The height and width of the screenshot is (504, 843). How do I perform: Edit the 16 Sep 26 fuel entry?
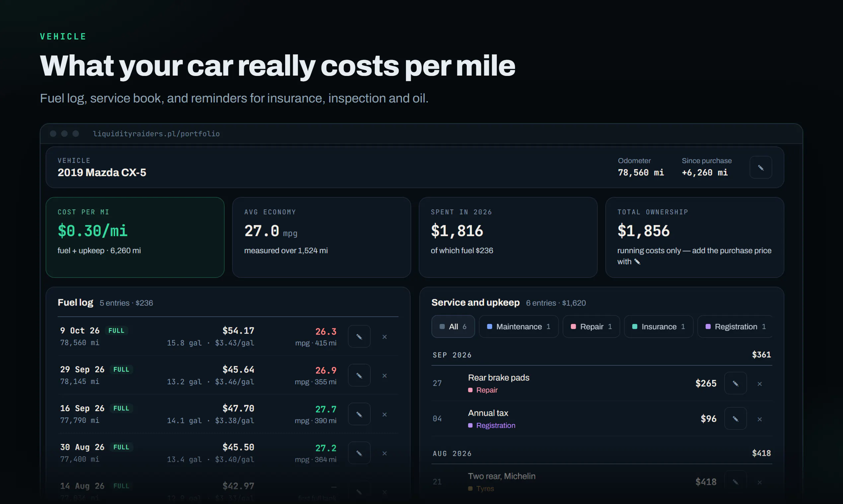(359, 414)
